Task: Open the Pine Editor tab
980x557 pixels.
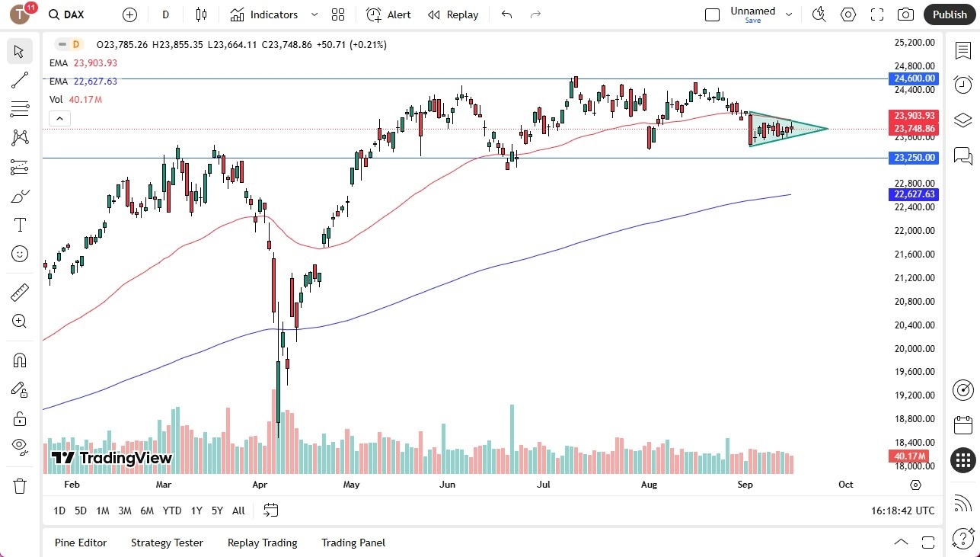Action: (81, 543)
